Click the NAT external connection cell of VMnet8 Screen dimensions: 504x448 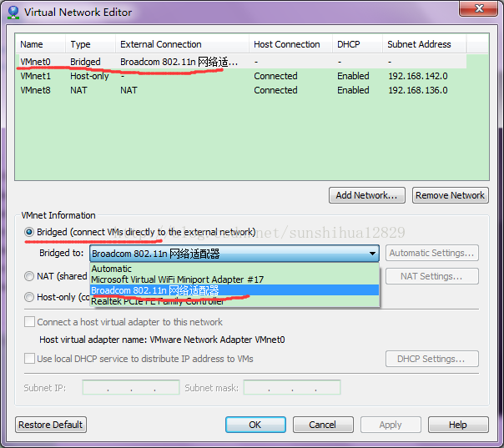pos(129,90)
